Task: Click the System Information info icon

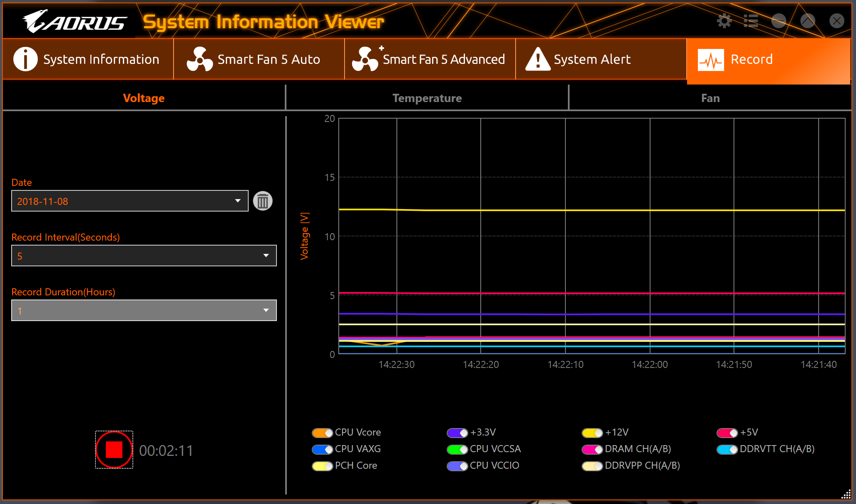Action: tap(26, 59)
